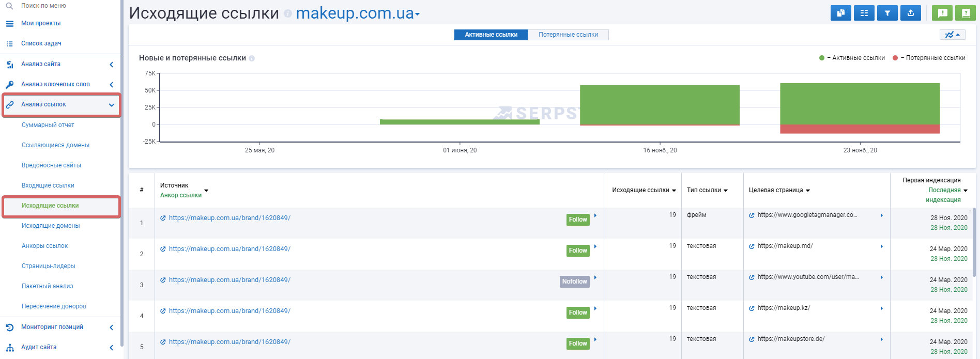The image size is (980, 359).
Task: Click the info icon beside Исходящие ссылки title
Action: tap(288, 14)
